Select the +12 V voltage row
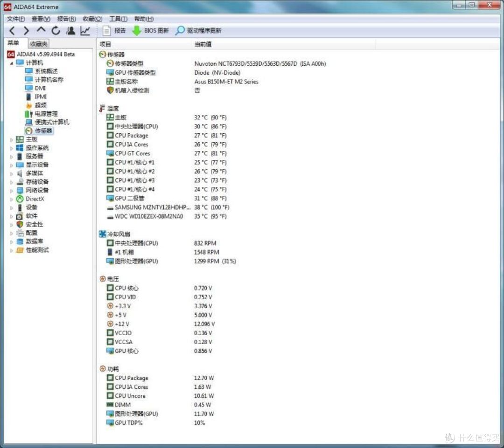The width and height of the screenshot is (504, 448). tap(161, 324)
